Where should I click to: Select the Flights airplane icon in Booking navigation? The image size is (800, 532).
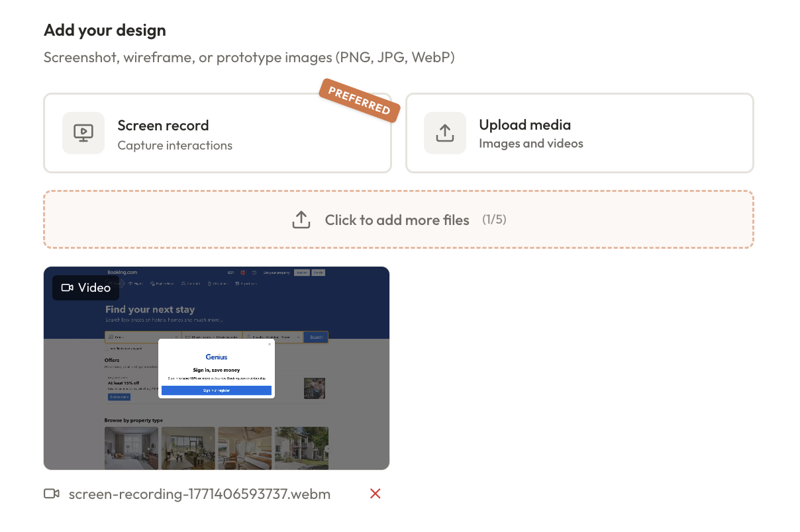(131, 283)
